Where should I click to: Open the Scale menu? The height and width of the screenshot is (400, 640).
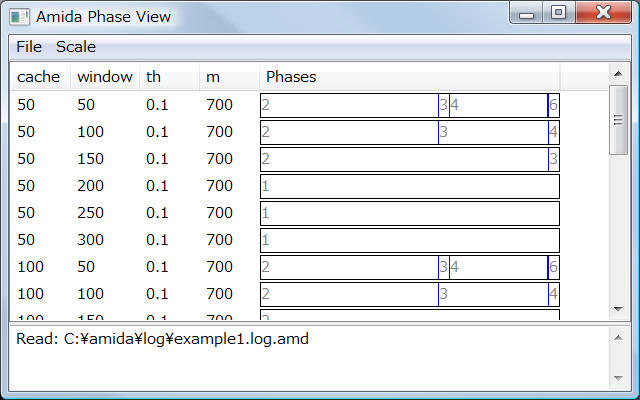[76, 47]
